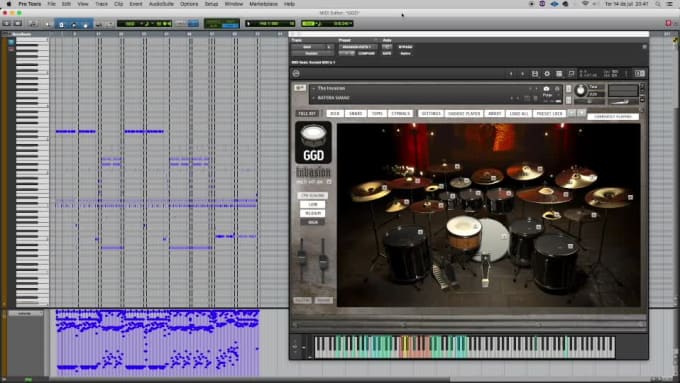
Task: Click ABOUT button in GGD
Action: 494,114
